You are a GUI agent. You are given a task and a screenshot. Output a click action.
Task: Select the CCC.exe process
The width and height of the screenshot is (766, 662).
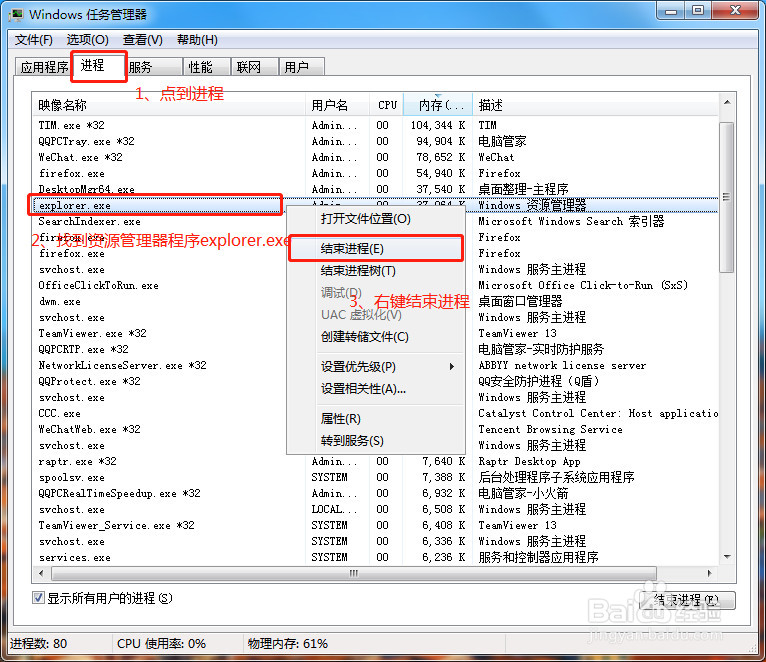pos(60,413)
